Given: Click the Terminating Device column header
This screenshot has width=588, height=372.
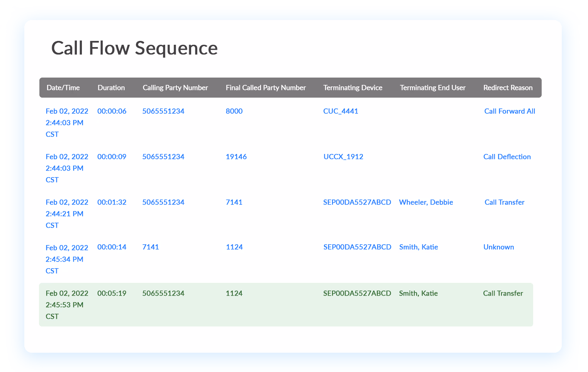Looking at the screenshot, I should [x=353, y=88].
